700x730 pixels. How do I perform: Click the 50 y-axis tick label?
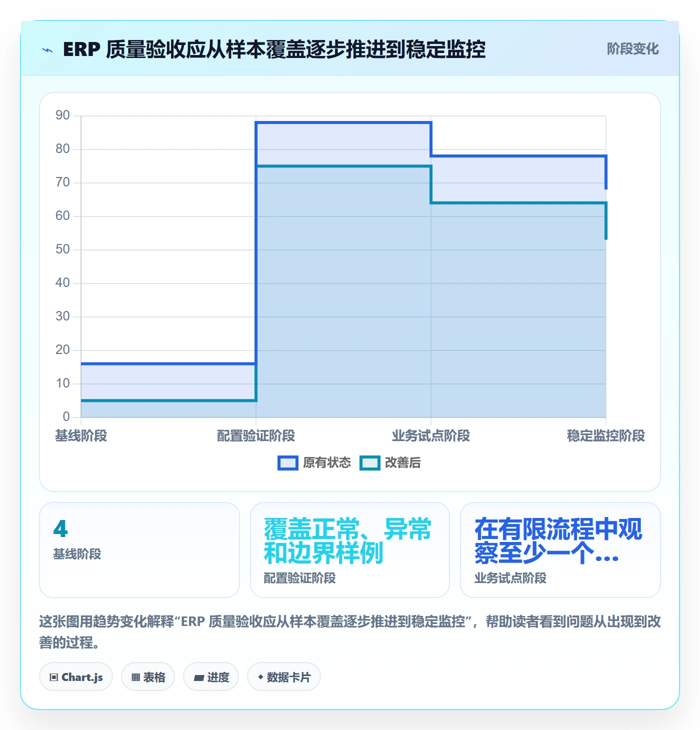[x=62, y=249]
